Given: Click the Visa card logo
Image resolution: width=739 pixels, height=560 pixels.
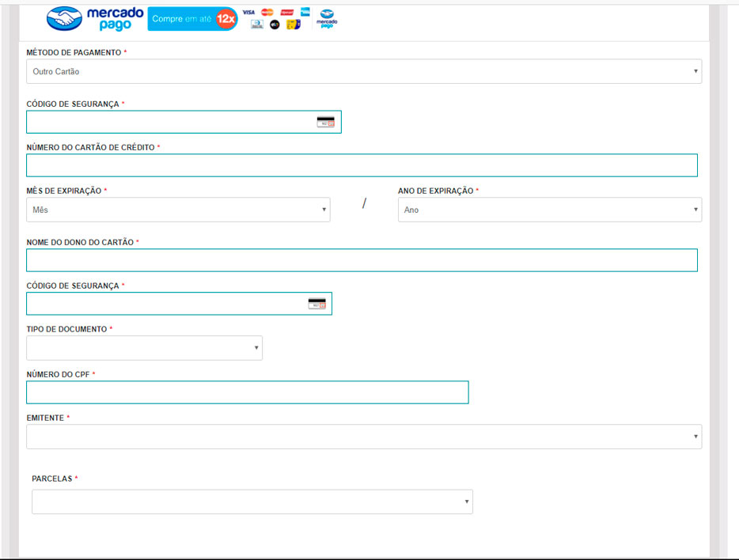Looking at the screenshot, I should (x=248, y=13).
